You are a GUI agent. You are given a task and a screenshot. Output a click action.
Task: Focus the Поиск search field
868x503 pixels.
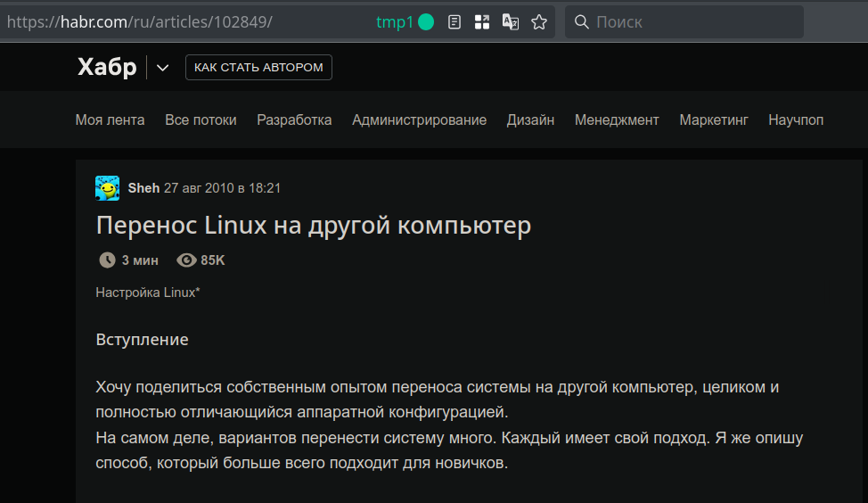coord(684,22)
